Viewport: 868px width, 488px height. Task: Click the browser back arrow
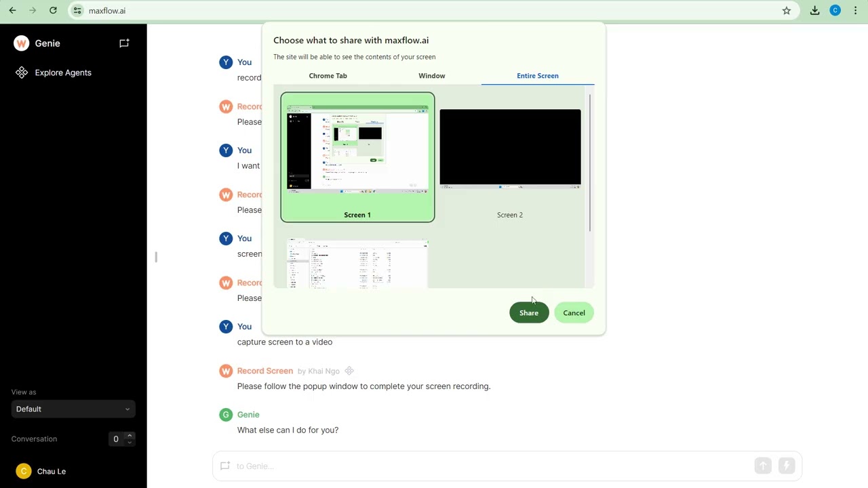pos(12,10)
